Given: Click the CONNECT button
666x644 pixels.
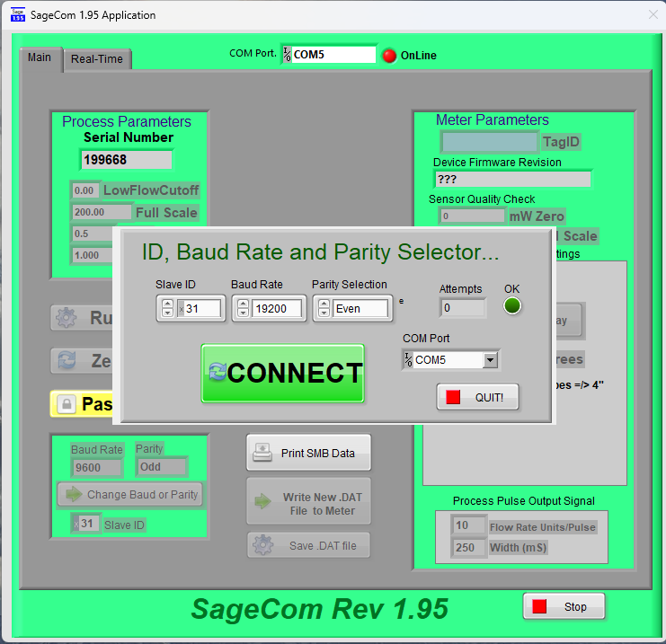Looking at the screenshot, I should [283, 373].
